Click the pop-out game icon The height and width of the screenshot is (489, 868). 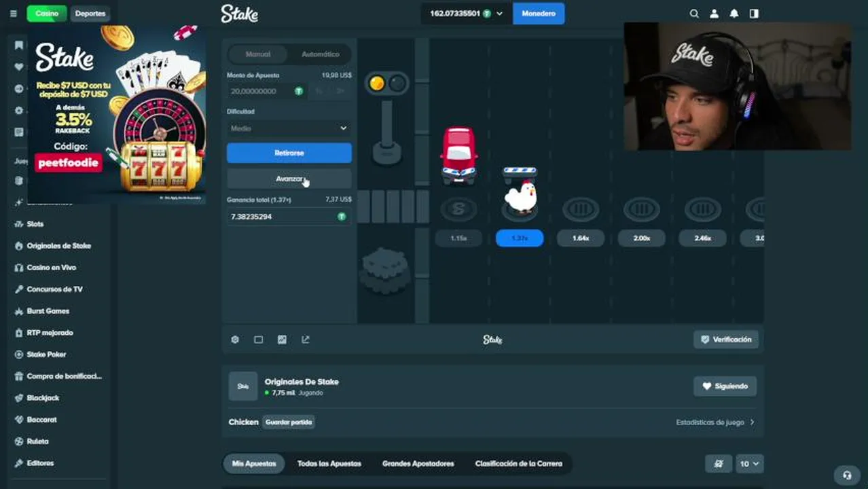click(306, 340)
